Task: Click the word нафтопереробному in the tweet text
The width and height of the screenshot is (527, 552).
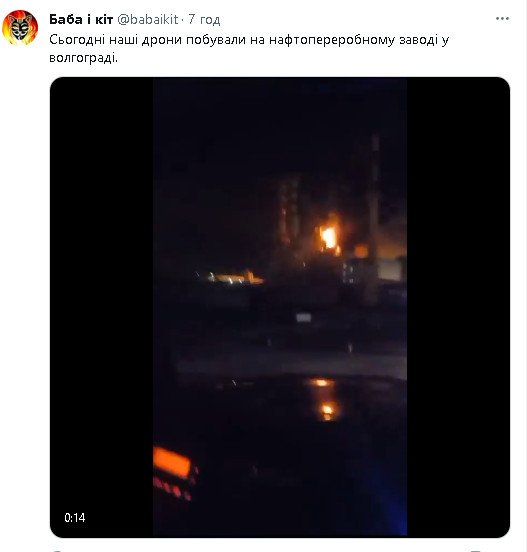Action: coord(332,39)
